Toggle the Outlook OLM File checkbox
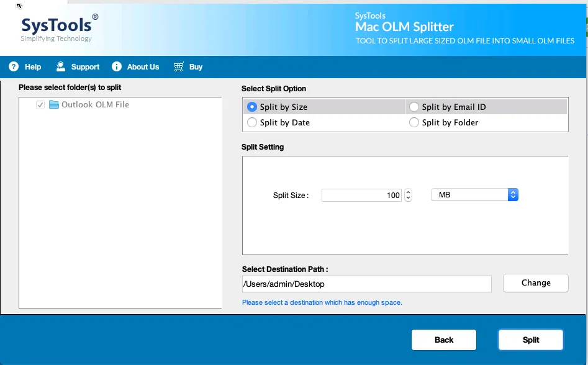The height and width of the screenshot is (365, 588). 40,105
